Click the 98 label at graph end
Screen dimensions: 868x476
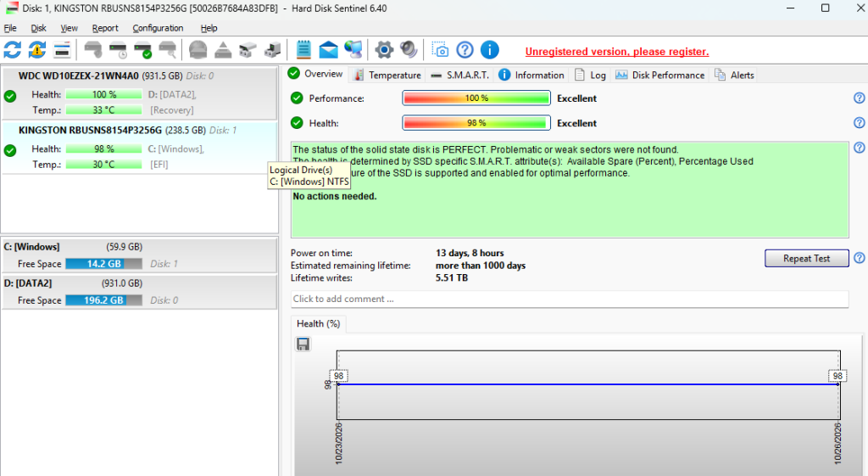tap(837, 376)
